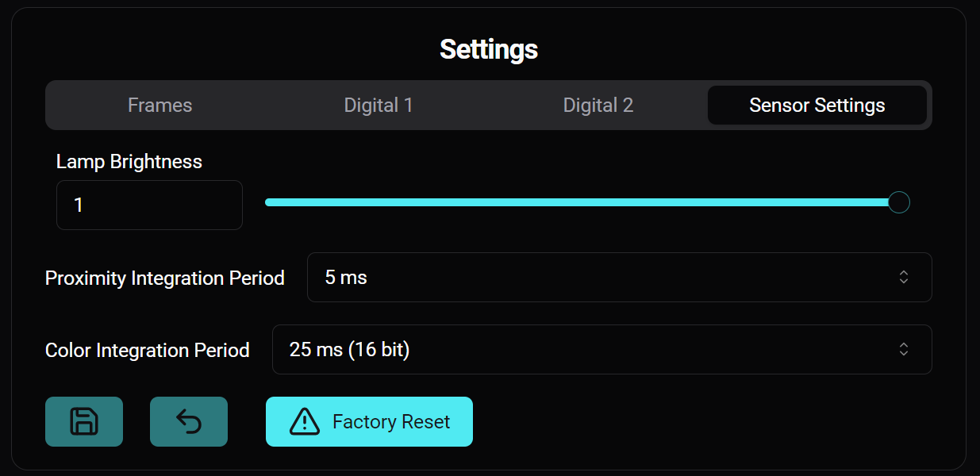
Task: Open the Proximity Integration Period dropdown
Action: click(619, 277)
